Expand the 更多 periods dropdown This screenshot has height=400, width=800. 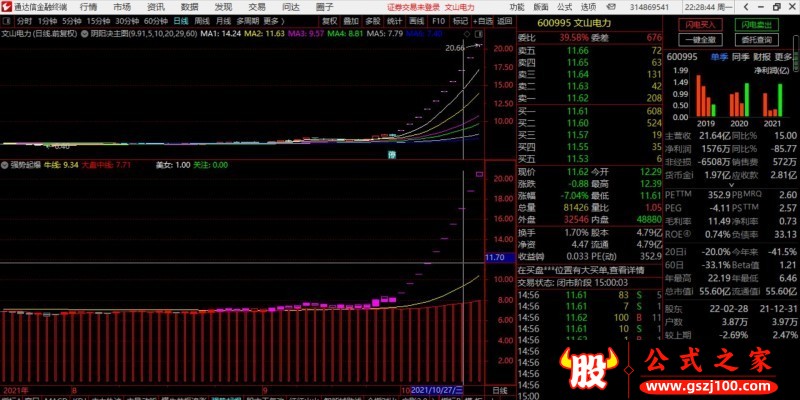click(x=273, y=21)
